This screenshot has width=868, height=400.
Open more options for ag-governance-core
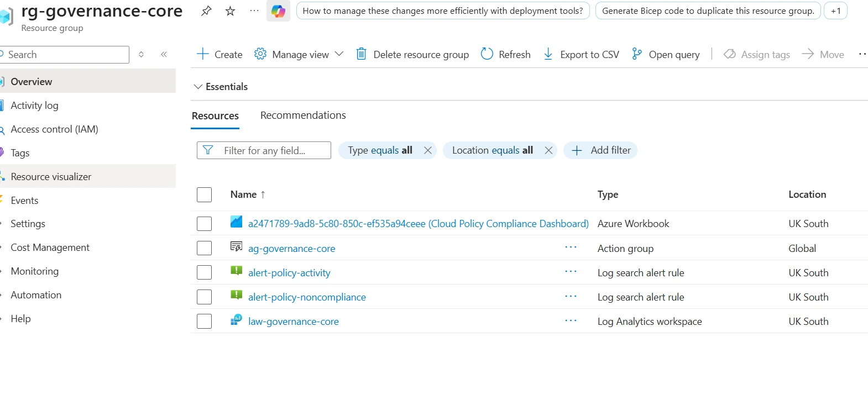(571, 248)
